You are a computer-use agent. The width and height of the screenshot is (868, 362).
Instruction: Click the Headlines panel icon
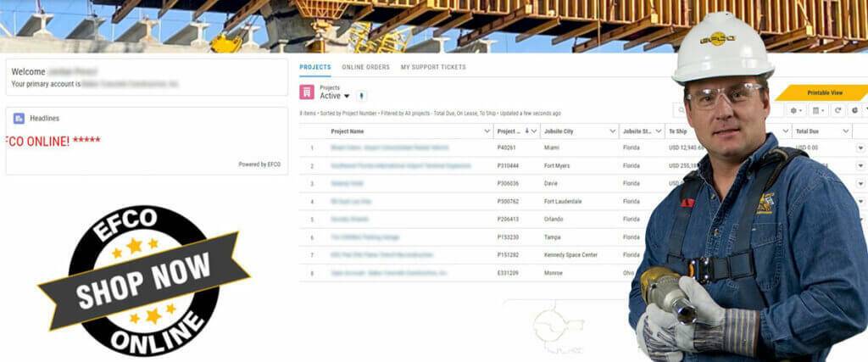(19, 119)
